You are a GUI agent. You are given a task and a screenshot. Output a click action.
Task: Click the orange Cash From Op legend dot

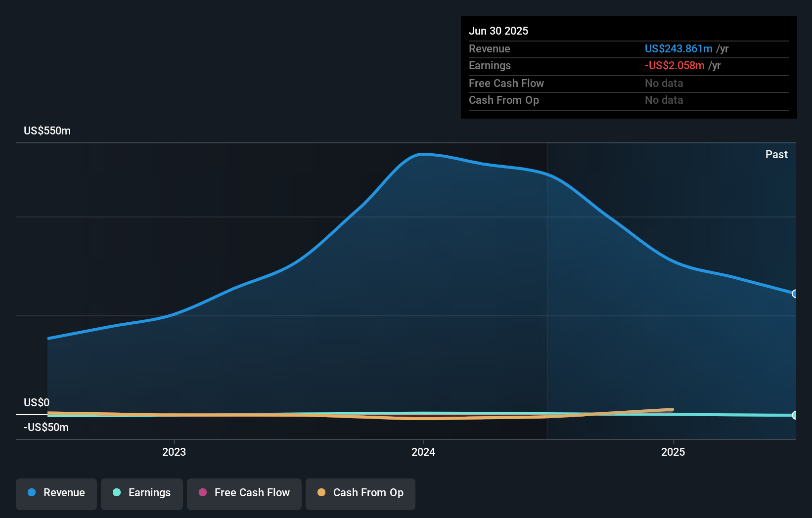tap(321, 492)
